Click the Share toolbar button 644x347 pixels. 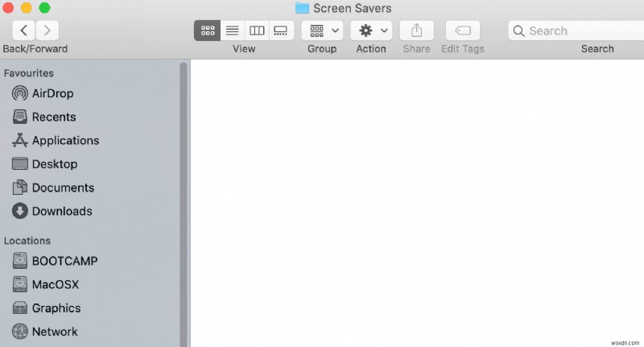click(416, 31)
